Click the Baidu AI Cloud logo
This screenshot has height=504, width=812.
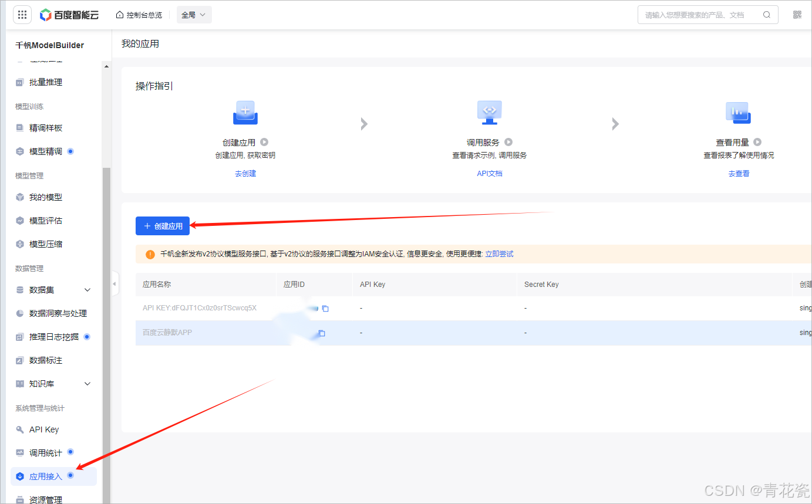69,15
